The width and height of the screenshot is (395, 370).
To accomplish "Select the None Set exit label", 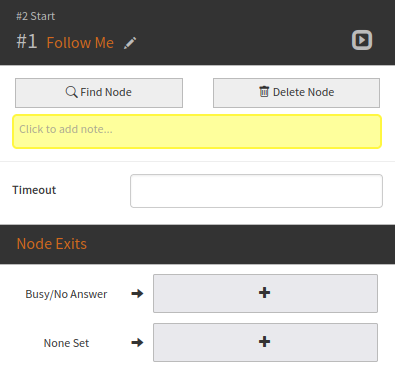I will (66, 343).
